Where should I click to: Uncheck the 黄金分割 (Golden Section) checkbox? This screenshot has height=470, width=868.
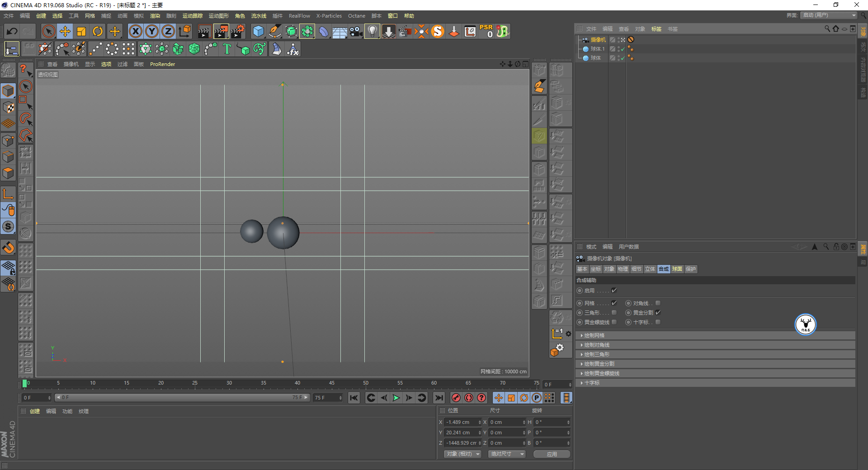pos(658,313)
